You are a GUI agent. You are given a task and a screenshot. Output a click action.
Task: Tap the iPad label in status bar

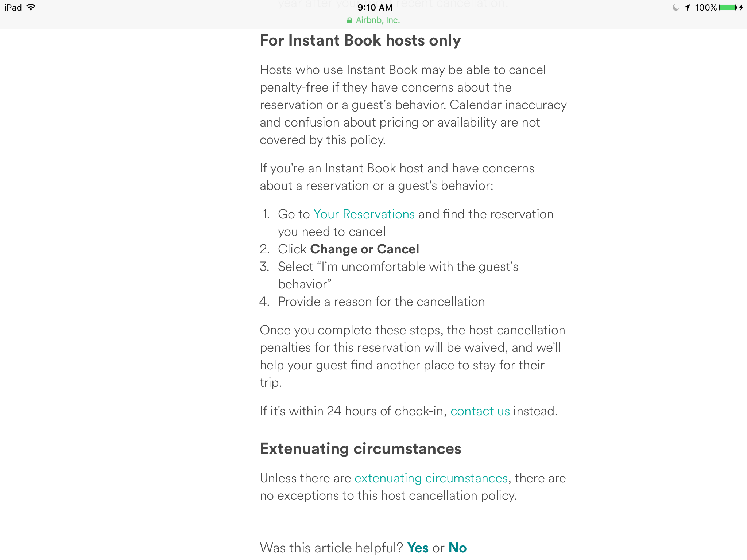[13, 7]
